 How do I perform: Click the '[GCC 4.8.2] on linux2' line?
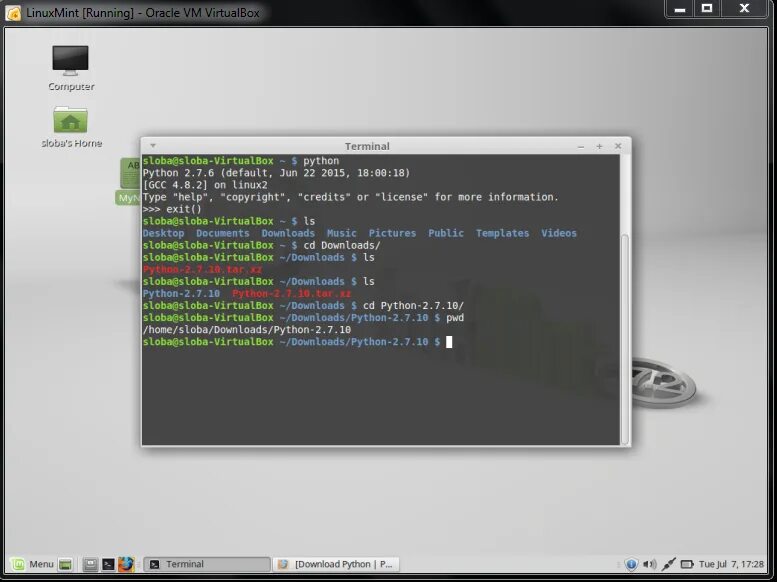tap(205, 185)
